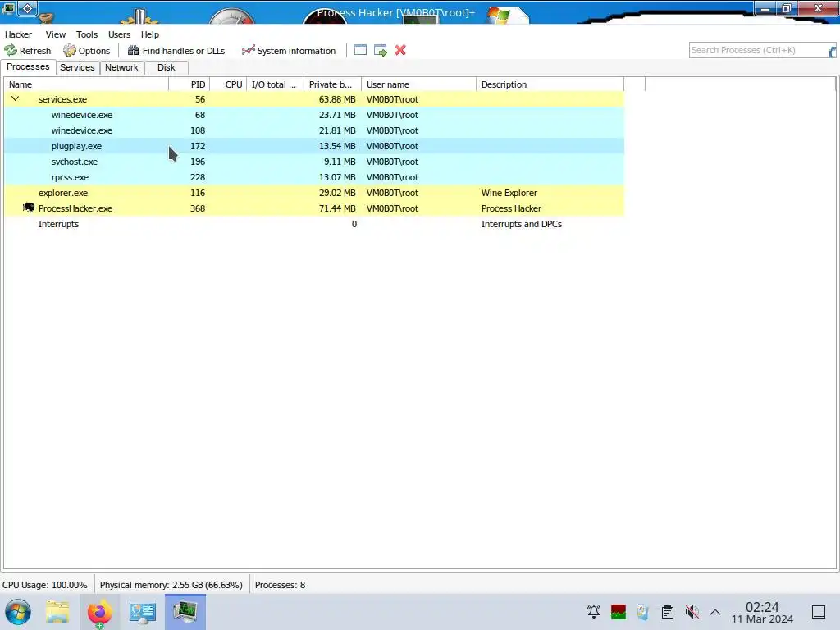Click the find window toolbar icon
This screenshot has width=840, height=630.
coord(361,50)
